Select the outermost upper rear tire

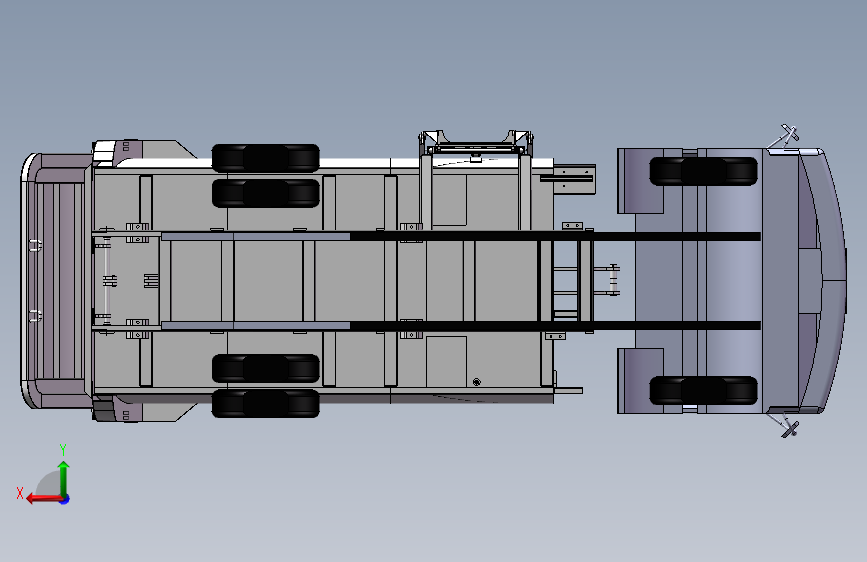[x=265, y=158]
